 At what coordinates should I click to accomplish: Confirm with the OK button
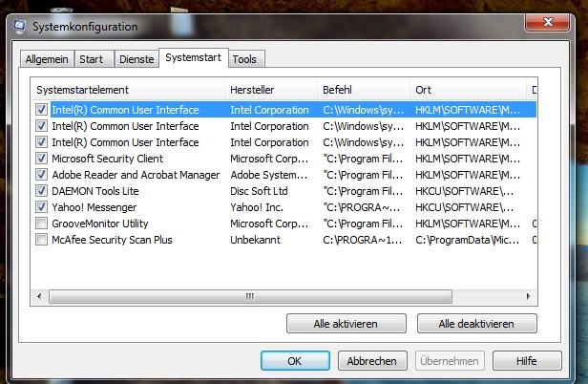pyautogui.click(x=295, y=361)
